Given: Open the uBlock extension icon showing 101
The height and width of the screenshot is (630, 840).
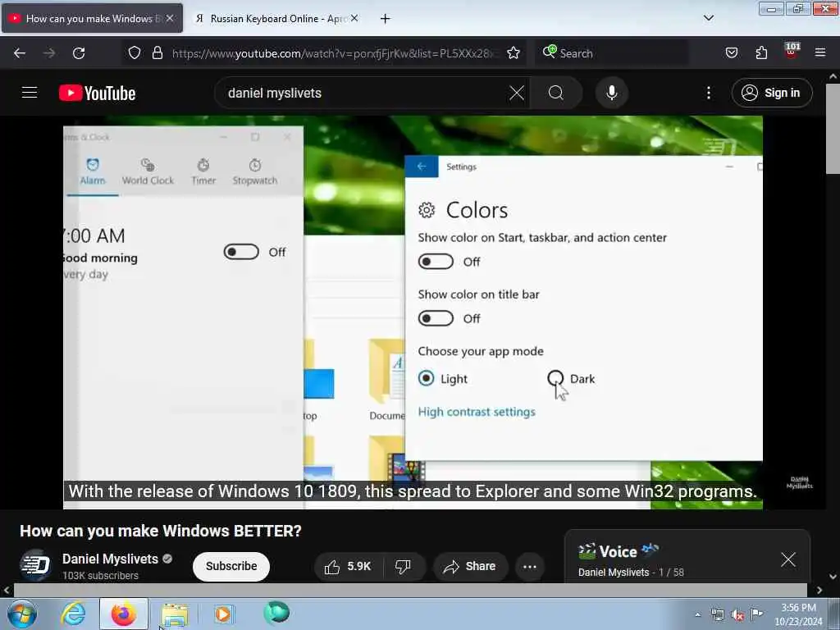Looking at the screenshot, I should pos(792,52).
